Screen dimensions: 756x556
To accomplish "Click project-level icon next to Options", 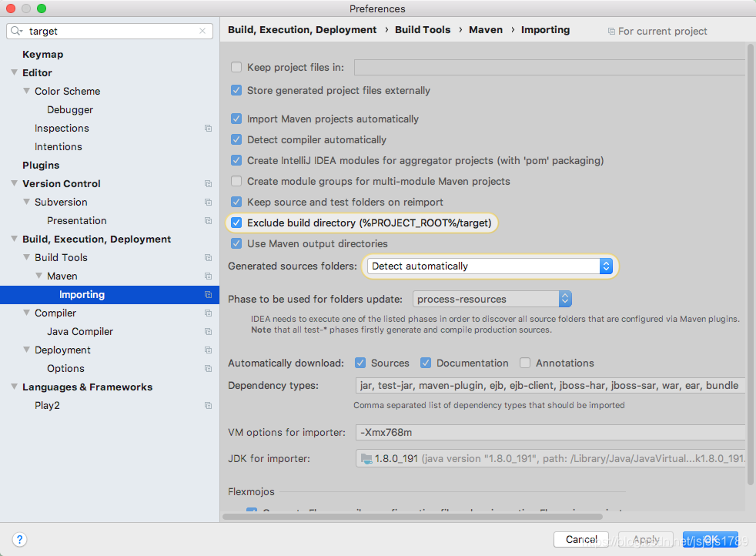I will (x=209, y=368).
